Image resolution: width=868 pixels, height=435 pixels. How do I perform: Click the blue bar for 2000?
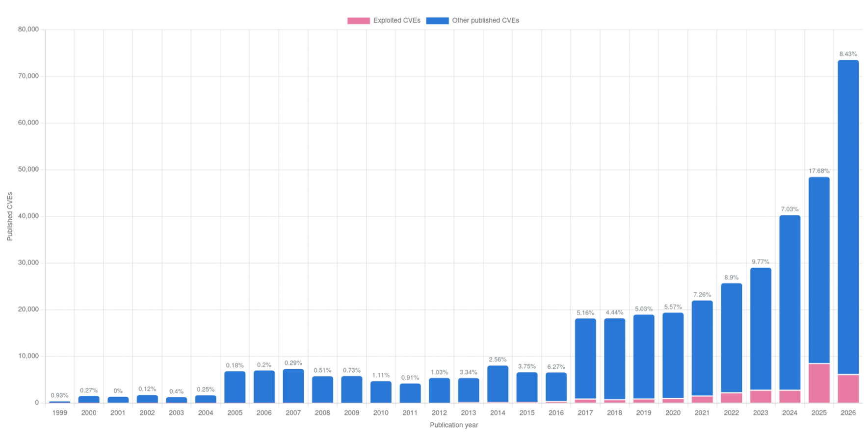tap(89, 400)
